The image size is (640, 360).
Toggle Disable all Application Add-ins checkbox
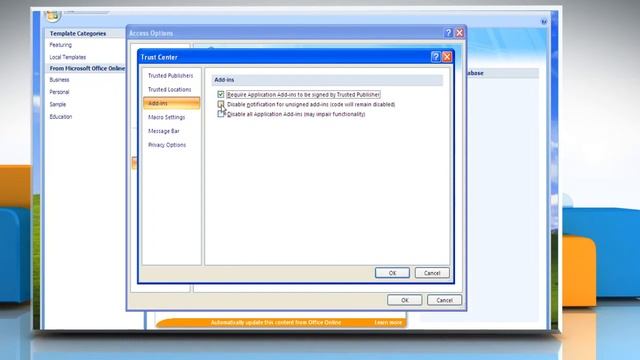221,114
